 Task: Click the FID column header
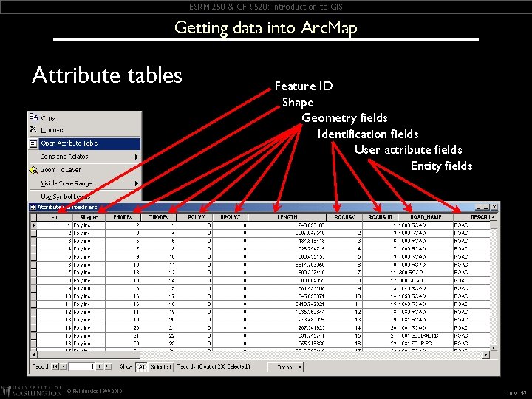[x=55, y=217]
